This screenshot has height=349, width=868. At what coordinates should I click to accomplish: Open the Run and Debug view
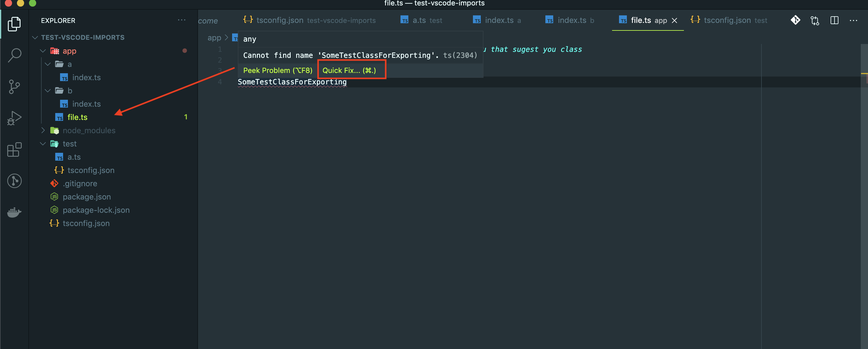pyautogui.click(x=14, y=118)
